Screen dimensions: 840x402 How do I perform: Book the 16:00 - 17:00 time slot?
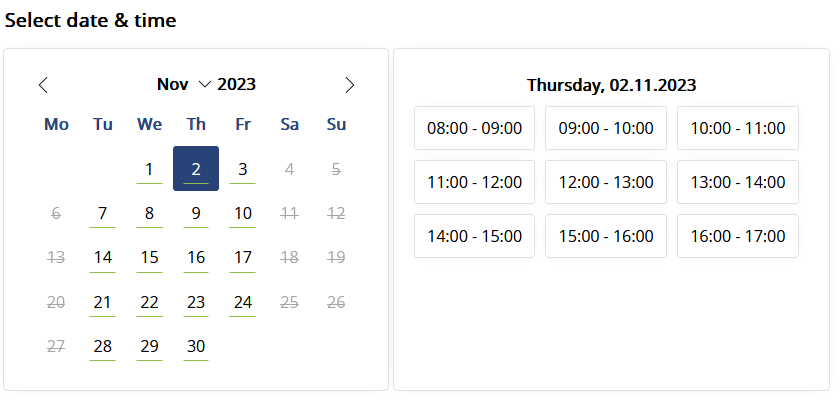738,236
